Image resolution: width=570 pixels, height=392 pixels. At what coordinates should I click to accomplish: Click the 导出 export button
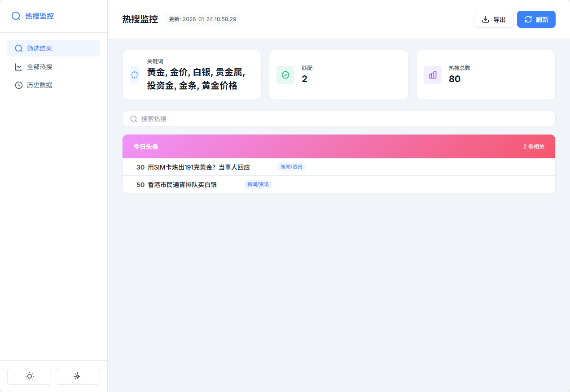494,19
